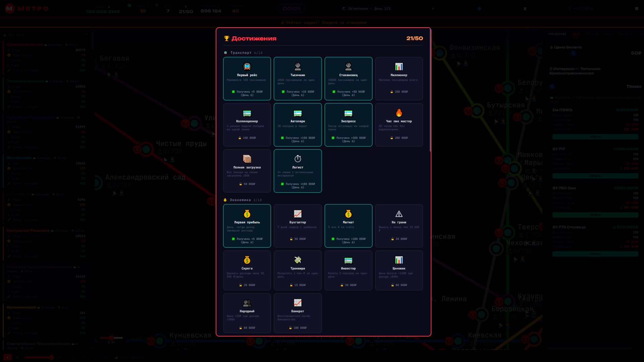Click the Час пик мастер flame icon
Image resolution: width=644 pixels, height=362 pixels.
pyautogui.click(x=399, y=113)
